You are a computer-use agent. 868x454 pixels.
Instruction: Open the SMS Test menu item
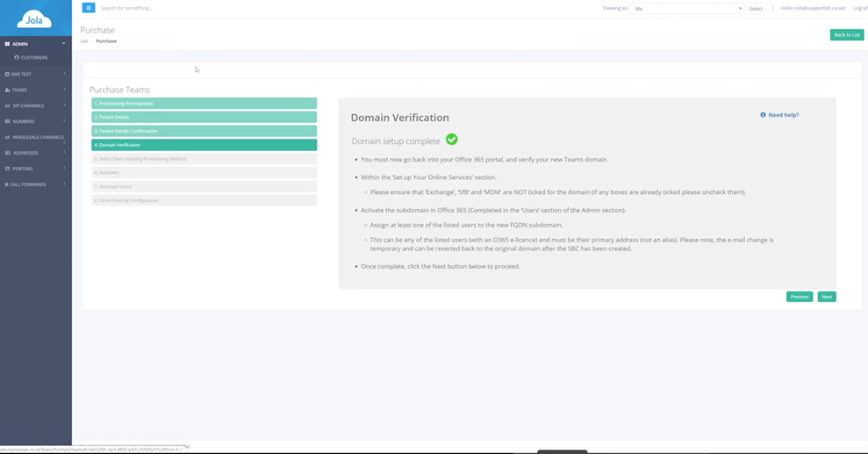[35, 74]
